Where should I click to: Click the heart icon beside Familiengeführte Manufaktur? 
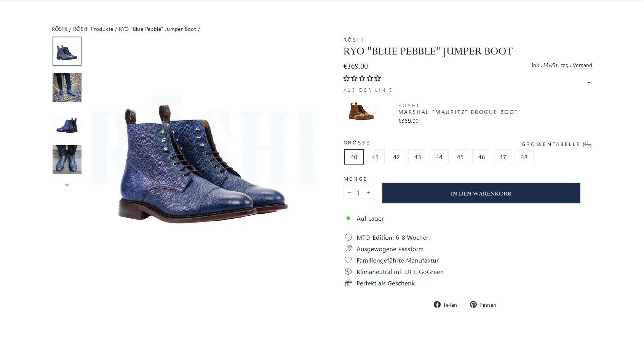click(x=348, y=260)
